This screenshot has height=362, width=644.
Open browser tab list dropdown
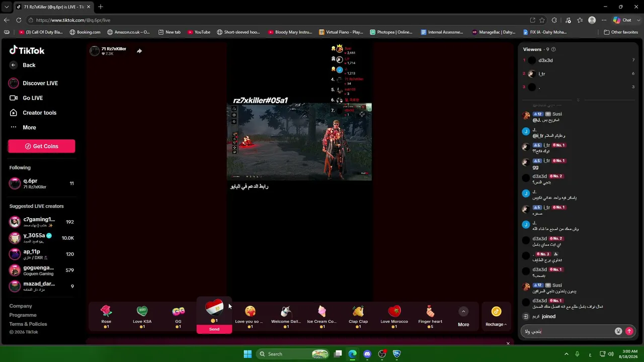point(7,7)
